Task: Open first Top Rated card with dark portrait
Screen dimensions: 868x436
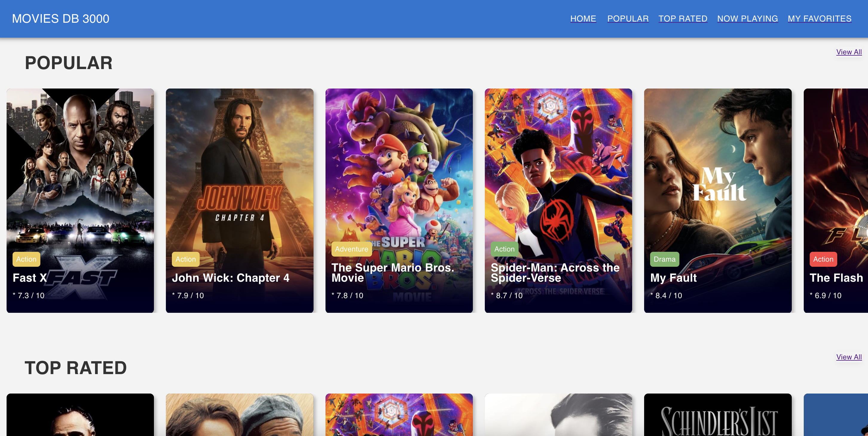Action: (x=80, y=415)
